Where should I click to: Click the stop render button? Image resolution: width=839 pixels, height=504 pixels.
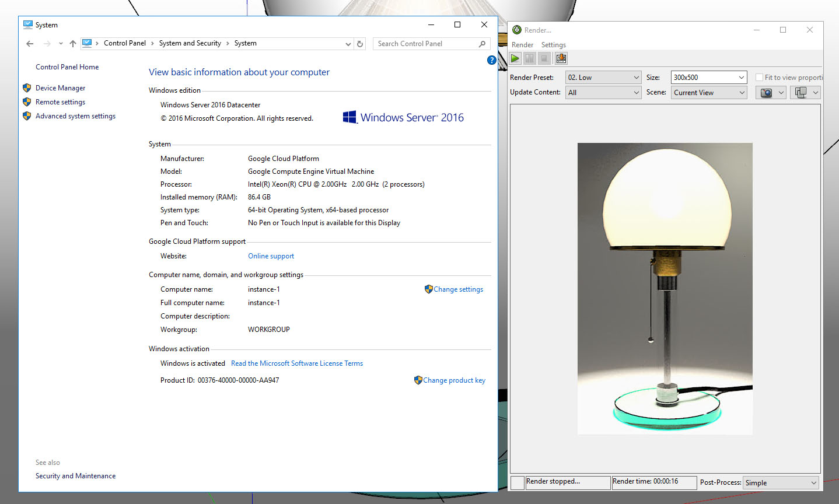pyautogui.click(x=544, y=58)
